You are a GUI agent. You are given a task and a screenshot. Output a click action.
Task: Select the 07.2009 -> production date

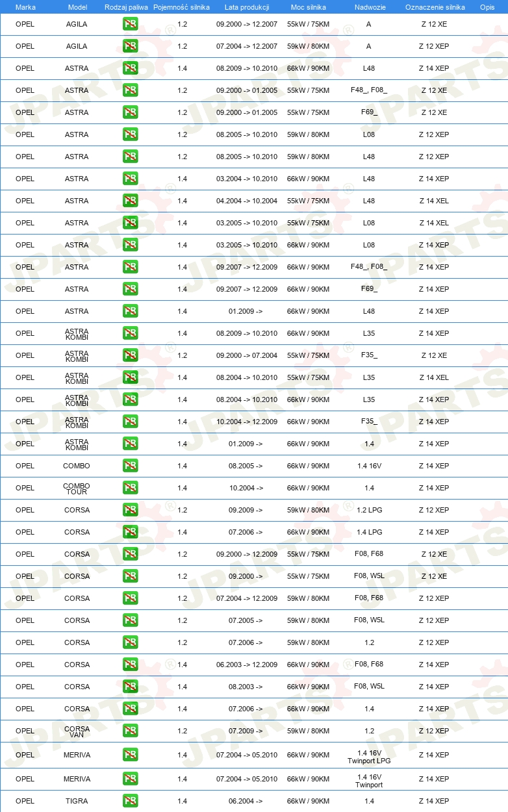(246, 731)
